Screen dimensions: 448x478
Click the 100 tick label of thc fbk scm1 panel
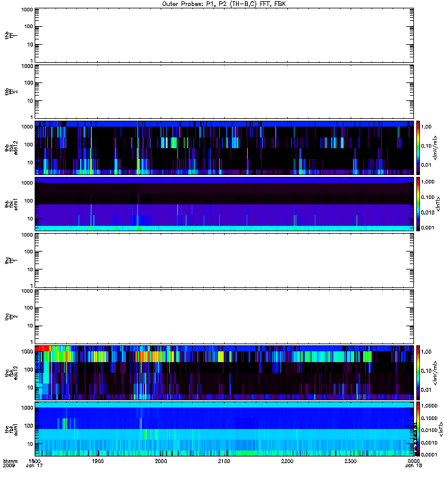click(29, 426)
